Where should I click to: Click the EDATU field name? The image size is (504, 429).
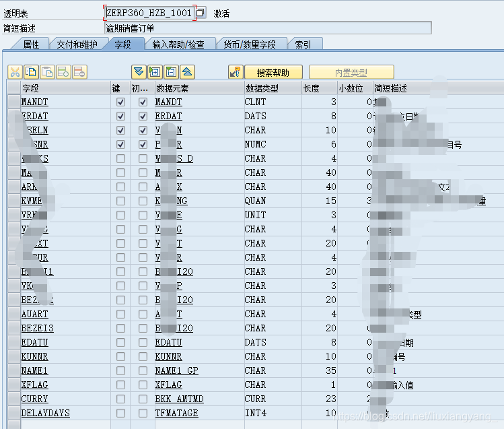tap(35, 343)
